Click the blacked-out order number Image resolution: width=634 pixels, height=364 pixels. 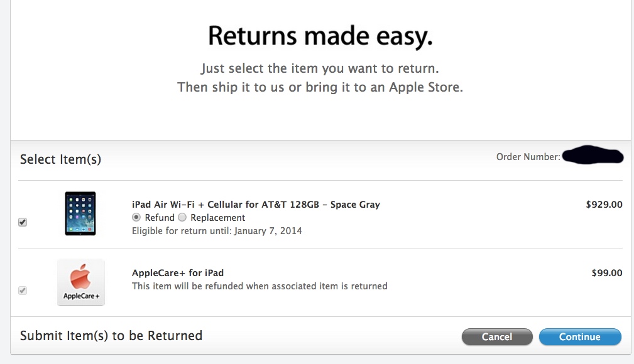click(593, 155)
